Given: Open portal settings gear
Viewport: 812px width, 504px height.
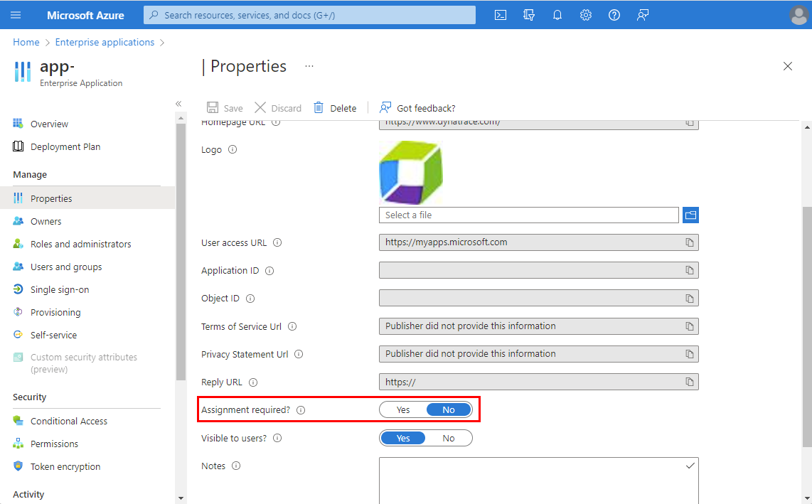Looking at the screenshot, I should 586,15.
